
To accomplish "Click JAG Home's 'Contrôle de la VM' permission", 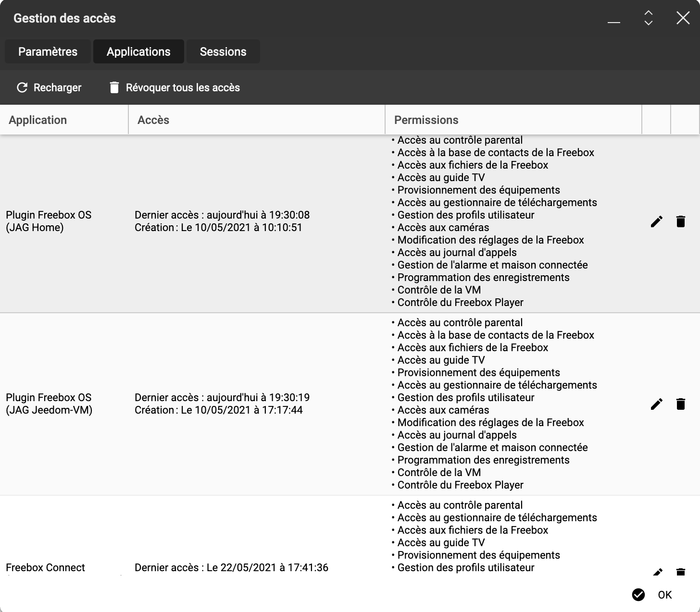I will coord(439,290).
